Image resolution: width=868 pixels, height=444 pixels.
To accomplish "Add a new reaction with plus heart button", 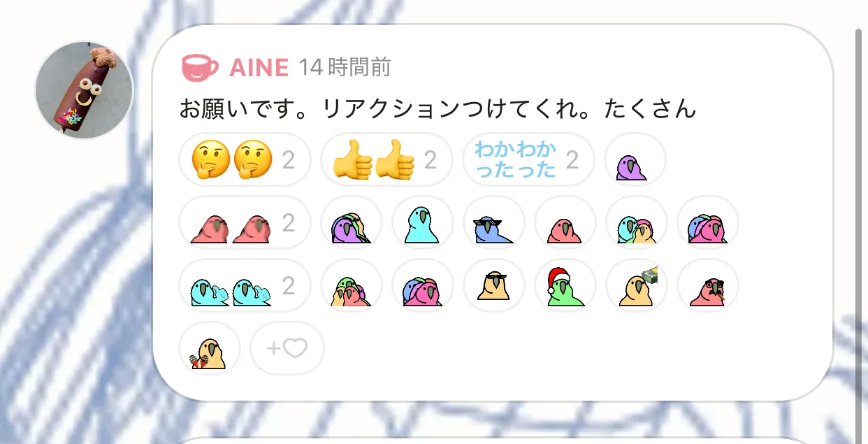I will pos(287,348).
